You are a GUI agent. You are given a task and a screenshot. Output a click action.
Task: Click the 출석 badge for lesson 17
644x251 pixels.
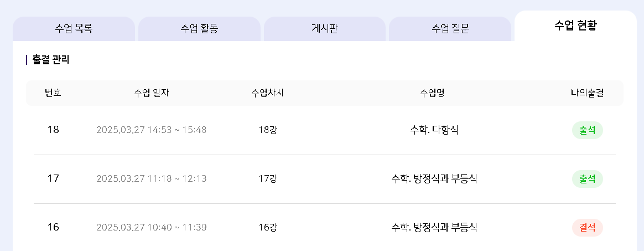587,179
